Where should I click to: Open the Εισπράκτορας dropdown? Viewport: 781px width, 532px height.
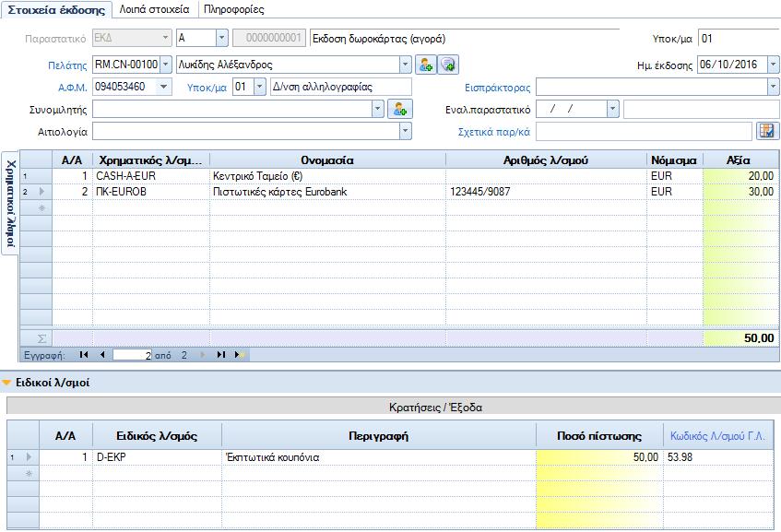pos(773,88)
